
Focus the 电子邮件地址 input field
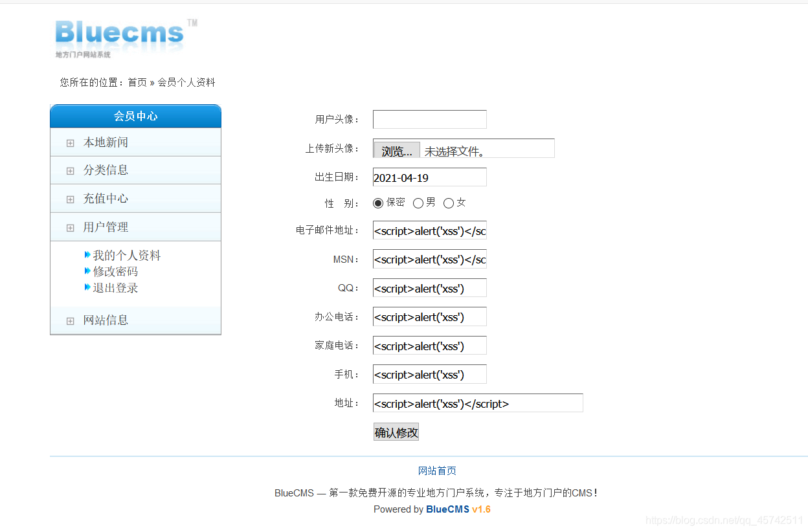(430, 230)
